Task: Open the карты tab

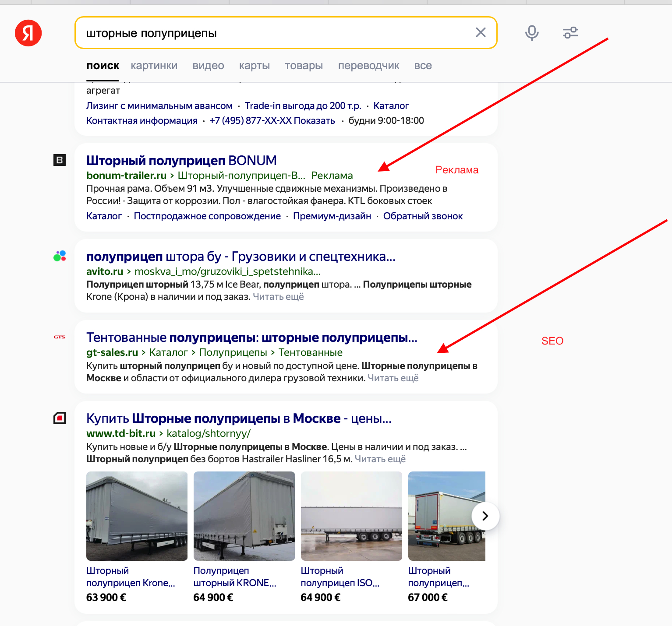Action: point(254,66)
